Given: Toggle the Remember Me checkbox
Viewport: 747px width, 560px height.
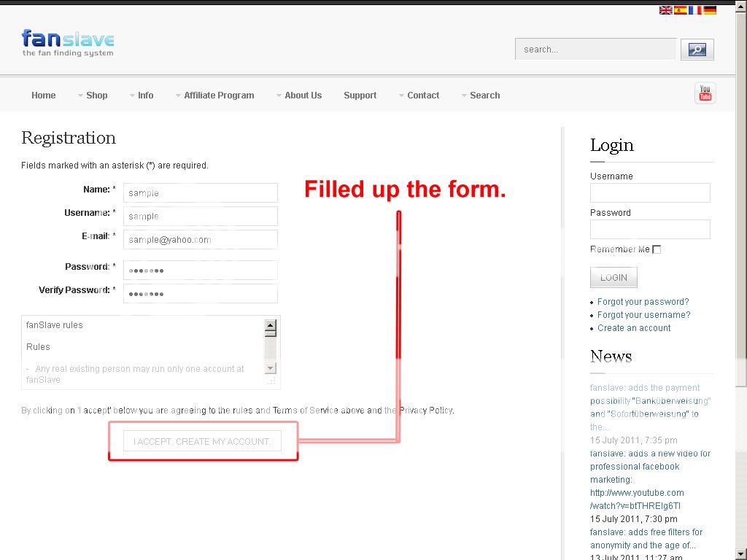Looking at the screenshot, I should click(x=657, y=249).
